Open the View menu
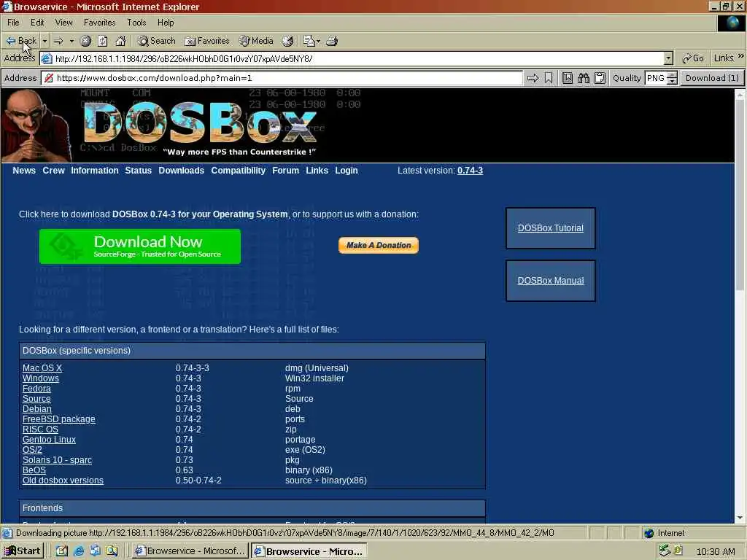Image resolution: width=747 pixels, height=560 pixels. [64, 23]
